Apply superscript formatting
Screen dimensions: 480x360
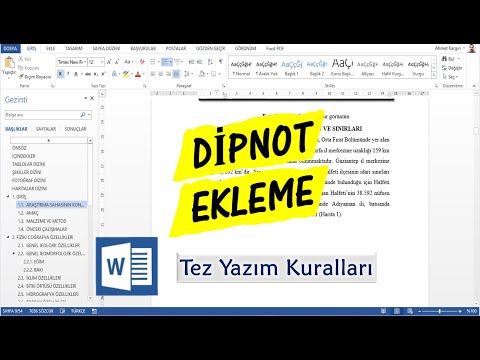tap(103, 74)
